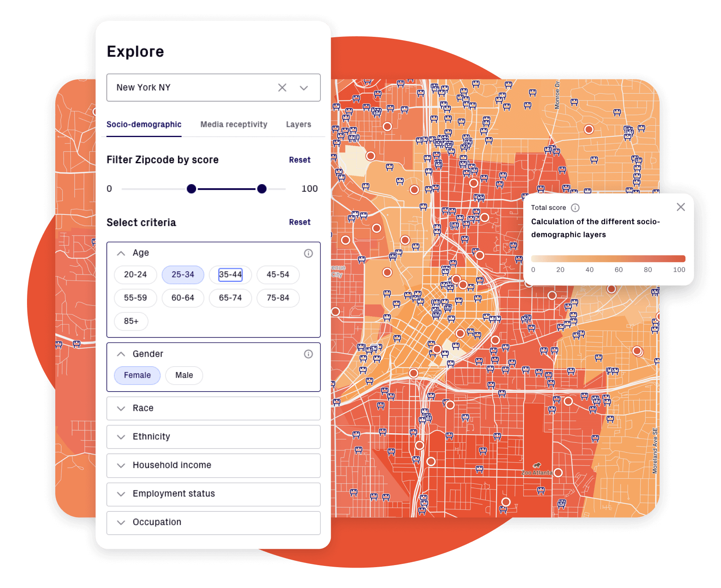721x588 pixels.
Task: Switch to the Socio-demographic tab
Action: (x=144, y=124)
